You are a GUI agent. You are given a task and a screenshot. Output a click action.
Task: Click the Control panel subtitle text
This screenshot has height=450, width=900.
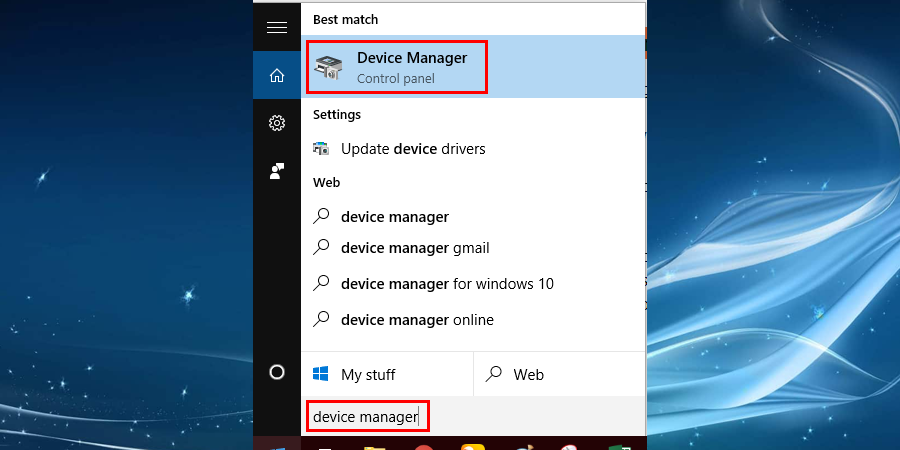(395, 79)
